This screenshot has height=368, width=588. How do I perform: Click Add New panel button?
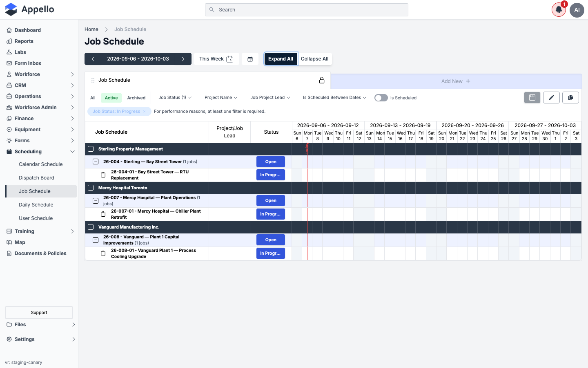pyautogui.click(x=456, y=81)
